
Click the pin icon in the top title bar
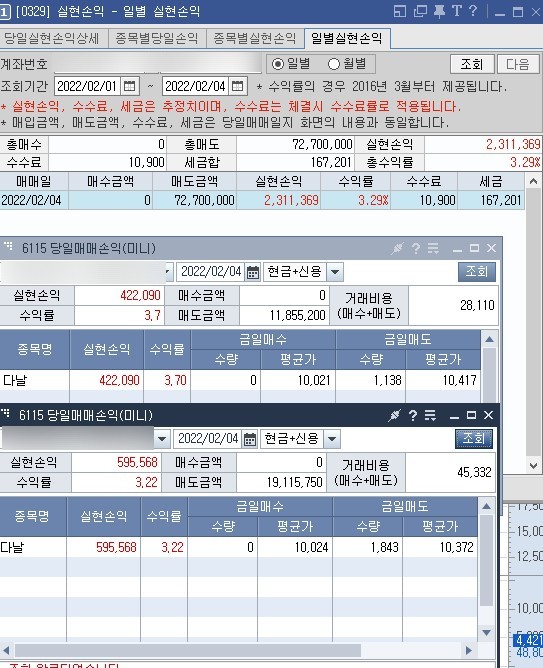click(439, 11)
